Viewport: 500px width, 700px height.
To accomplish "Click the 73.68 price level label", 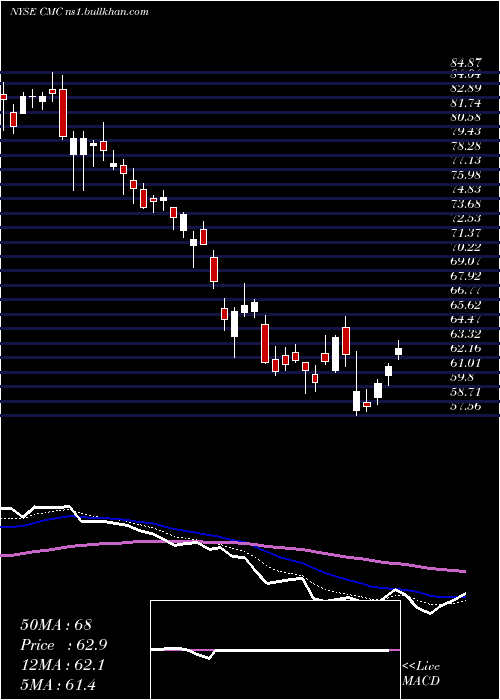I will (x=465, y=204).
